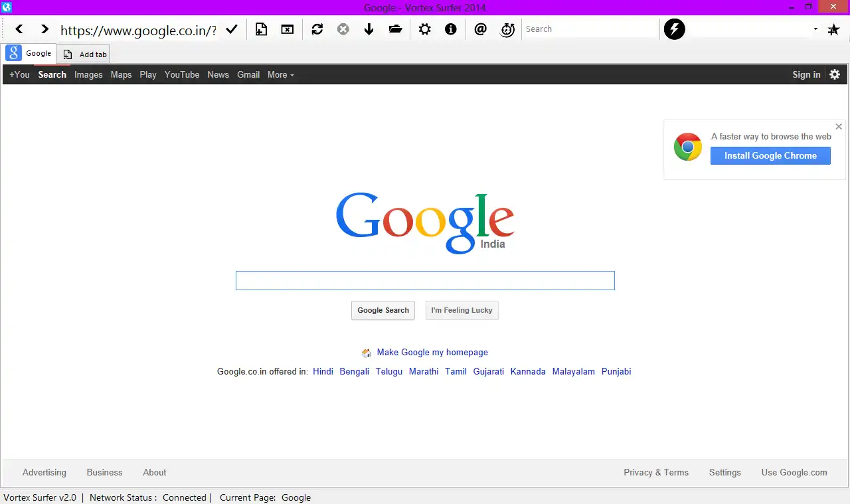Select the Marathi language link
Screen dimensions: 850x504
coord(424,371)
